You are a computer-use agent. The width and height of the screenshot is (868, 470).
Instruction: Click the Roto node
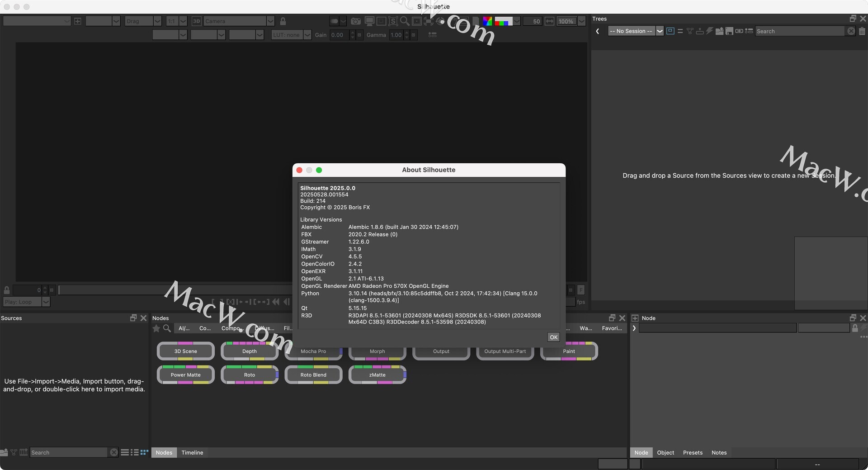(249, 375)
